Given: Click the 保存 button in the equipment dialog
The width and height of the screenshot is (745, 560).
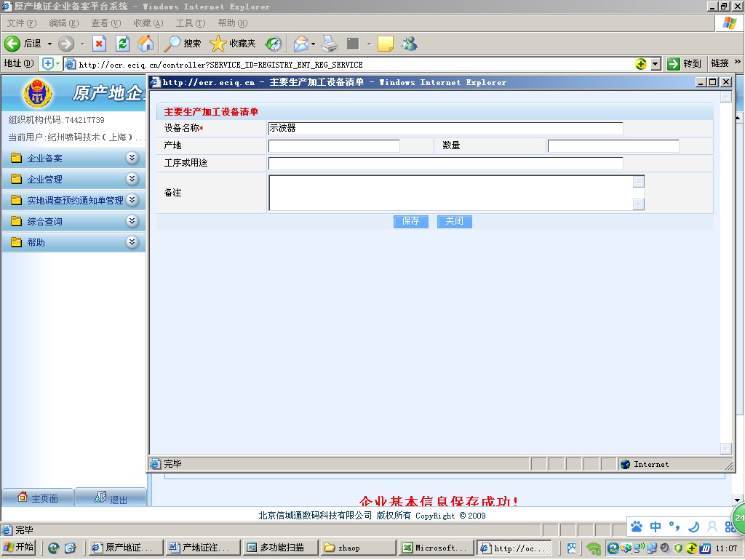Looking at the screenshot, I should pyautogui.click(x=410, y=221).
